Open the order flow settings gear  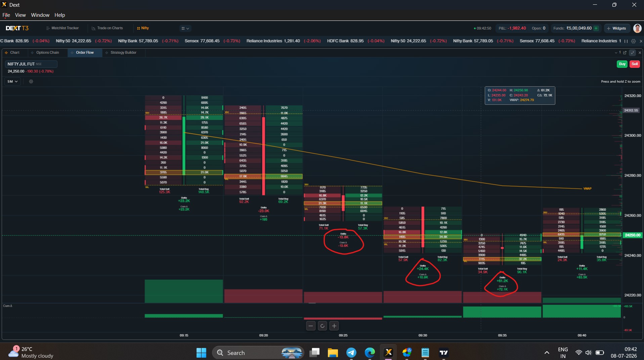[x=31, y=82]
